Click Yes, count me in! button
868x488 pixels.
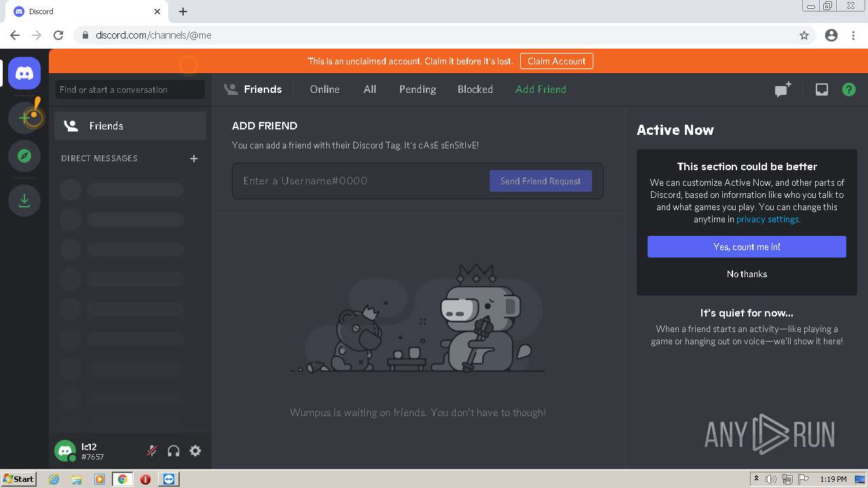747,247
